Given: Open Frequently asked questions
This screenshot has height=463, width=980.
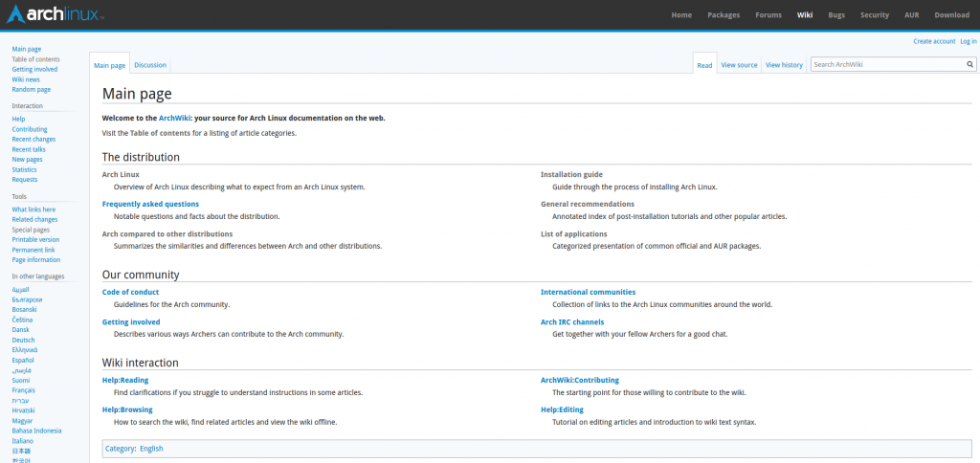Looking at the screenshot, I should tap(150, 204).
